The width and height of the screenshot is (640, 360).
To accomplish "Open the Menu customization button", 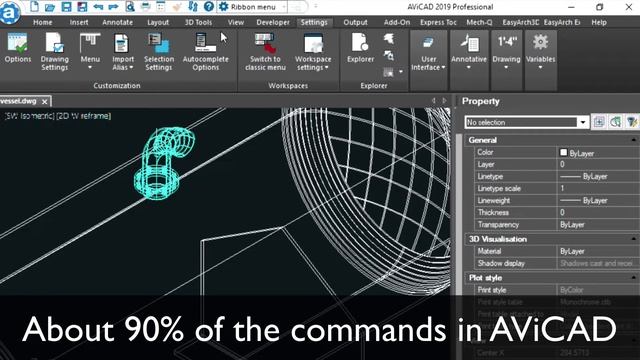I will pyautogui.click(x=90, y=51).
